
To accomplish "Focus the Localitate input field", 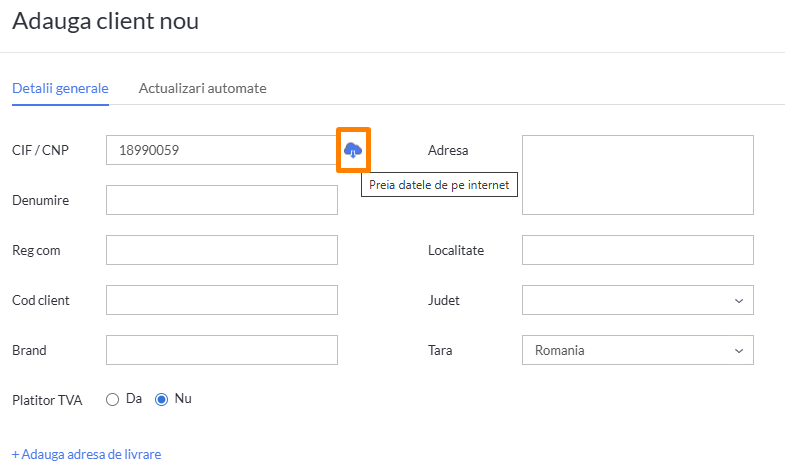I will [637, 250].
